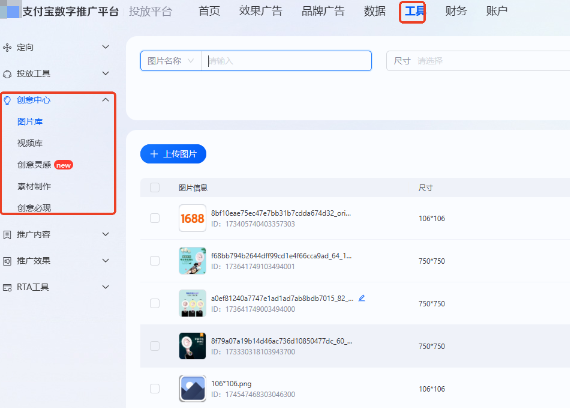Click filename 8bf10eae75ec47e7bb31b7cdda674d32_ori...

281,213
